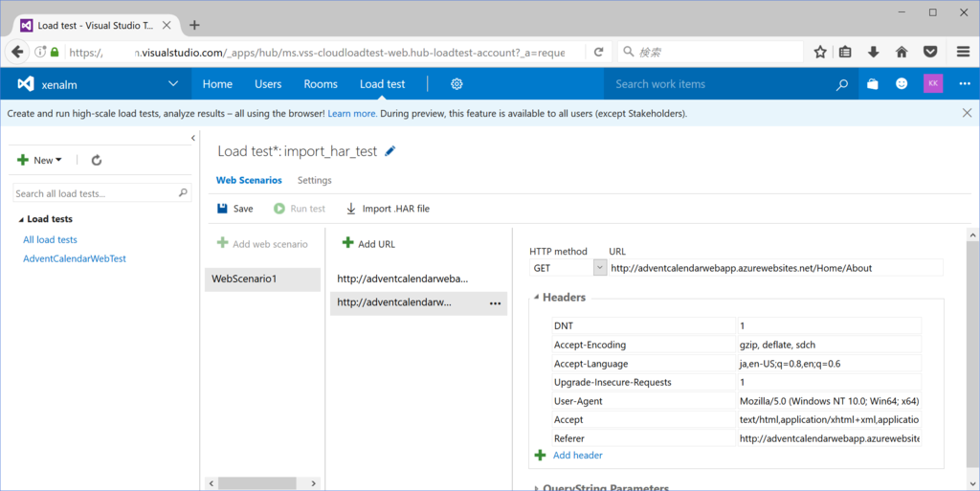The image size is (980, 491).
Task: Click Add web scenario
Action: [x=262, y=244]
